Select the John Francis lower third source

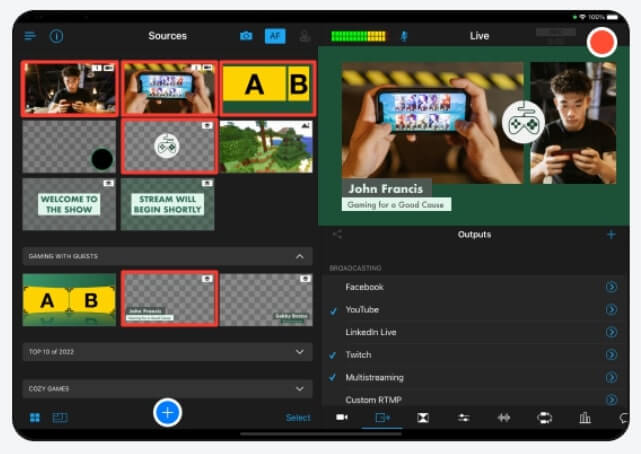pos(169,299)
